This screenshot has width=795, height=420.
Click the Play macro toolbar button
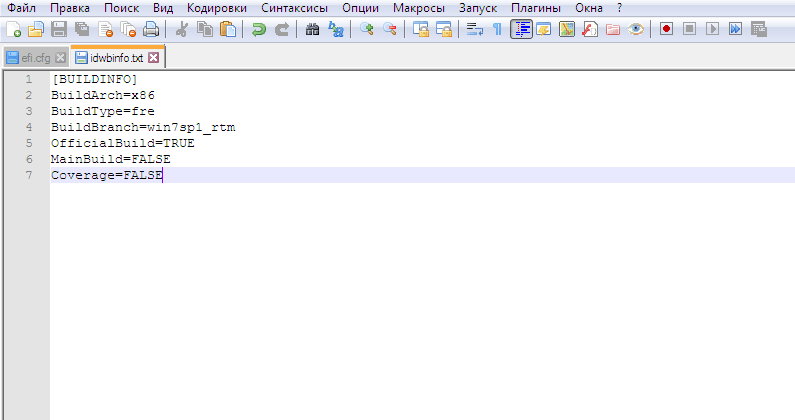tap(712, 29)
